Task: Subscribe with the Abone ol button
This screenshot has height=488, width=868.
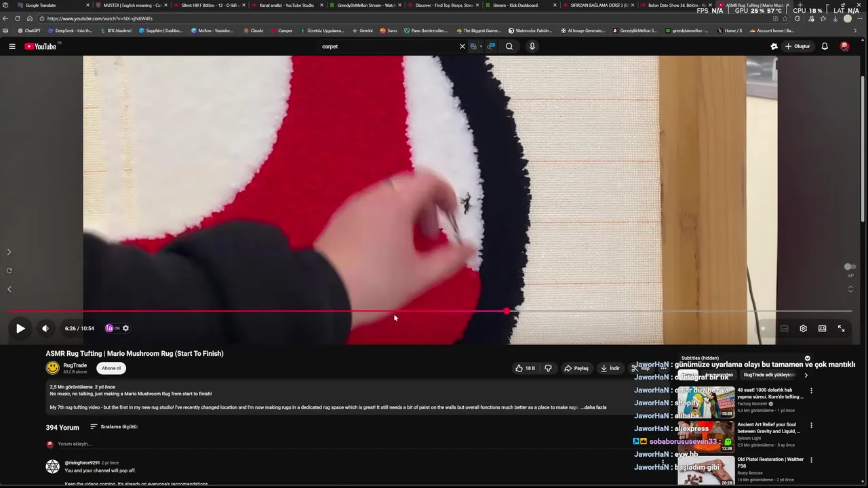Action: (x=111, y=368)
